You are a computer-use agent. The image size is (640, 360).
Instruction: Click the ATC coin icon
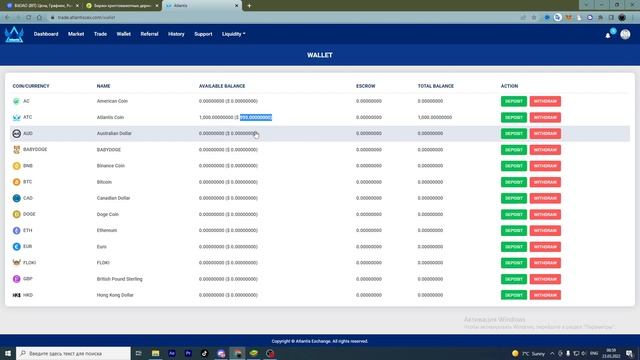[16, 118]
